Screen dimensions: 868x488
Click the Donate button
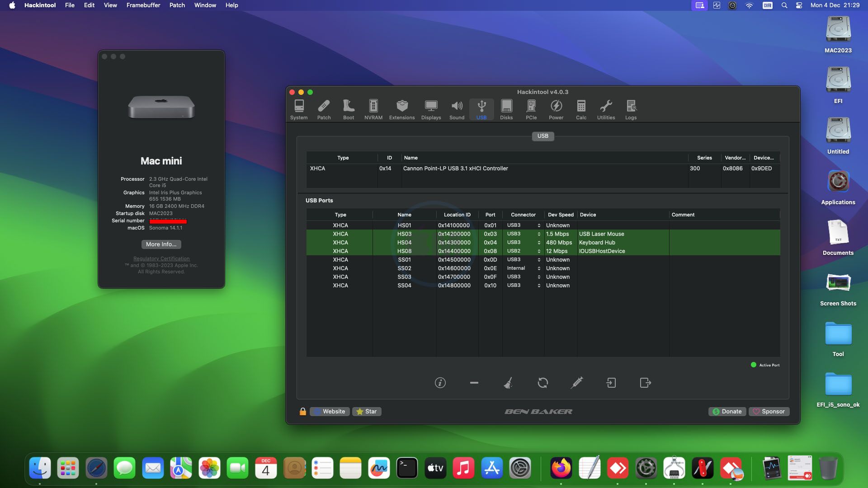tap(727, 411)
